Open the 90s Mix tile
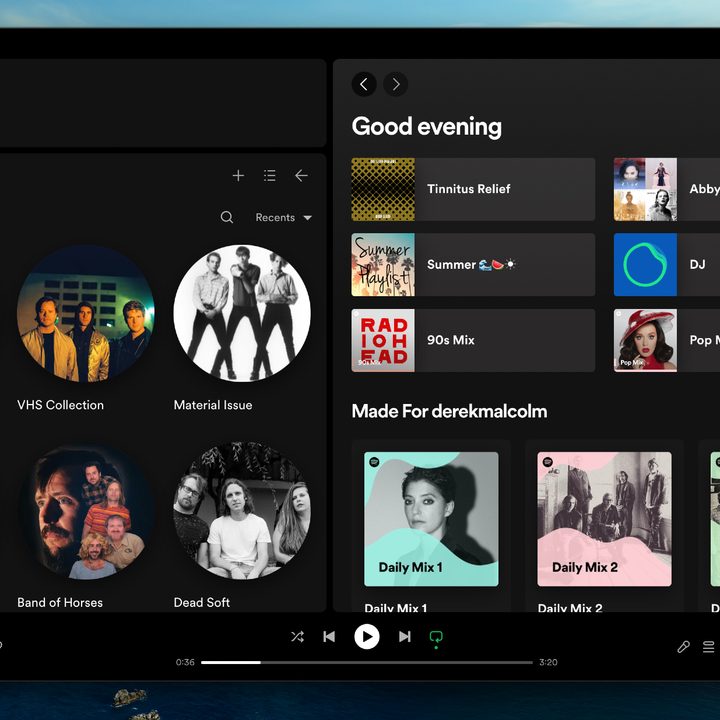The image size is (720, 720). [473, 340]
